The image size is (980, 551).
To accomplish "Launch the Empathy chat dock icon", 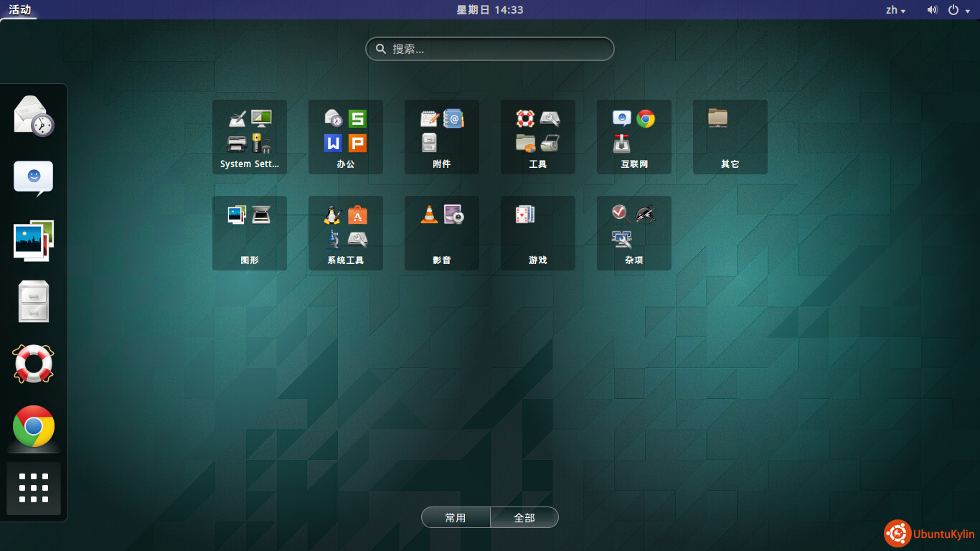I will tap(34, 178).
